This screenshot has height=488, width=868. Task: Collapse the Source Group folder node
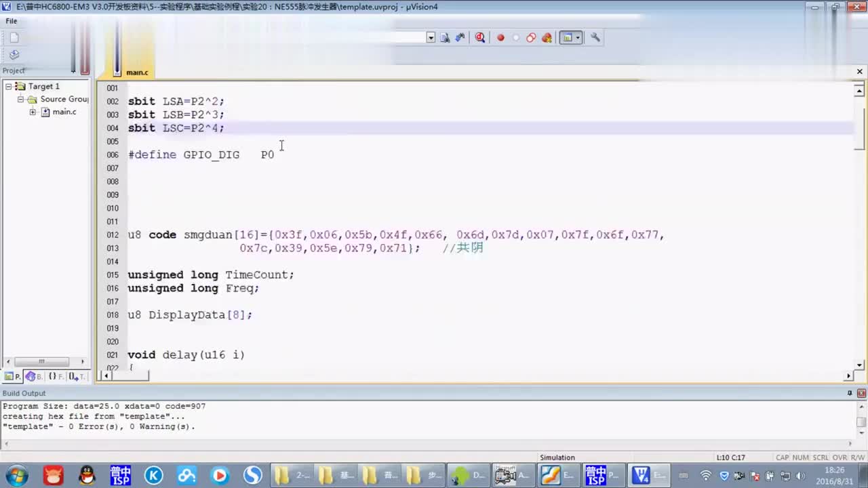[20, 99]
